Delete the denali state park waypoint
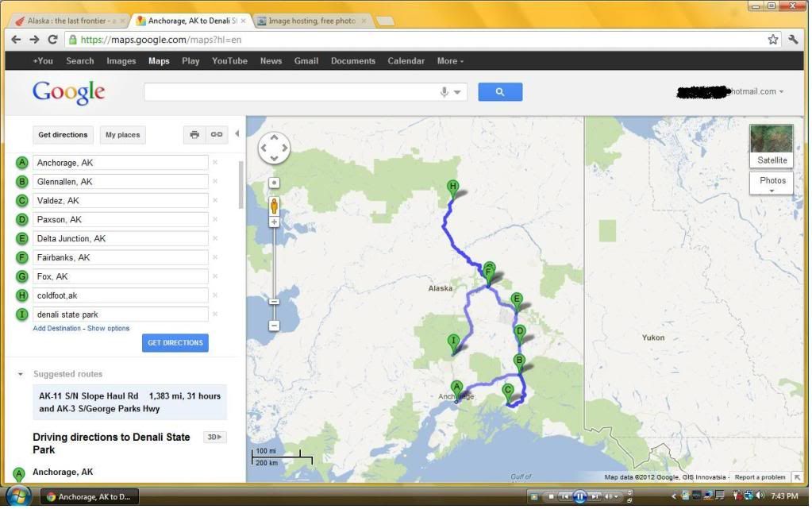 [215, 314]
